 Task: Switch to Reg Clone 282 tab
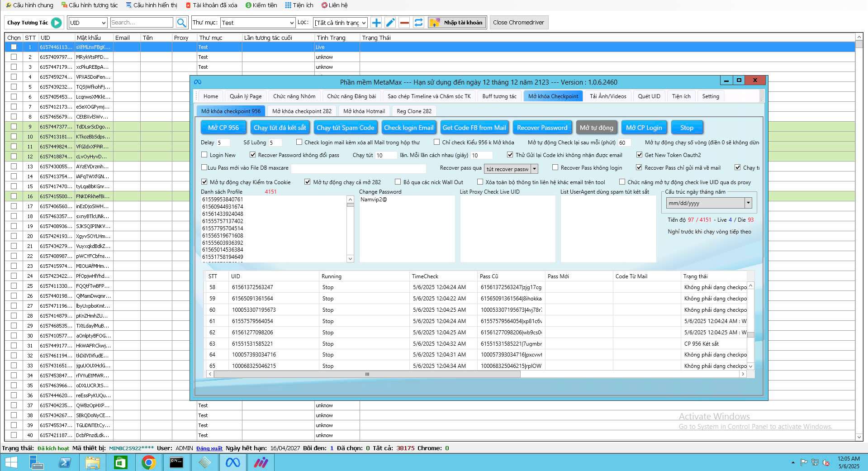414,111
